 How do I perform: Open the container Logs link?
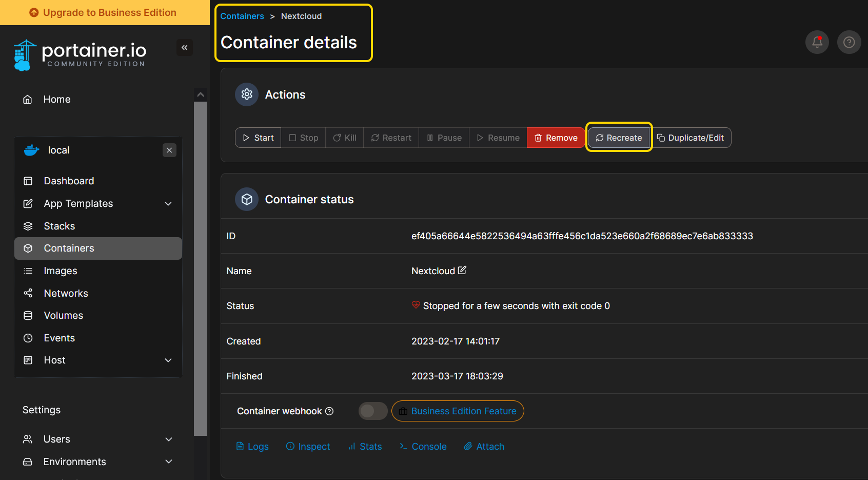(x=252, y=447)
